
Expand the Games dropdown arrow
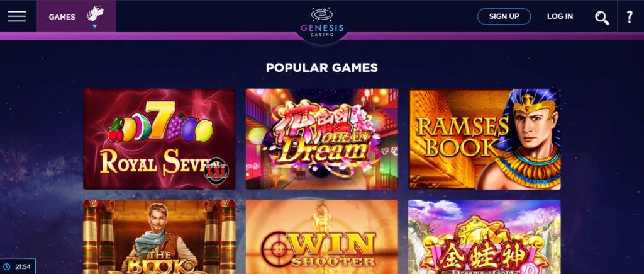pos(94,26)
